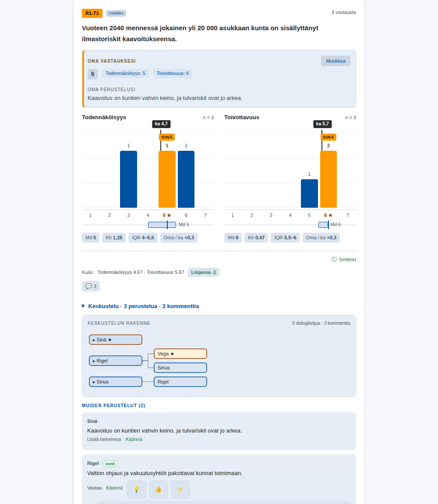Expand the Sirius root node in discussion structure
This screenshot has width=438, height=504.
click(x=116, y=382)
